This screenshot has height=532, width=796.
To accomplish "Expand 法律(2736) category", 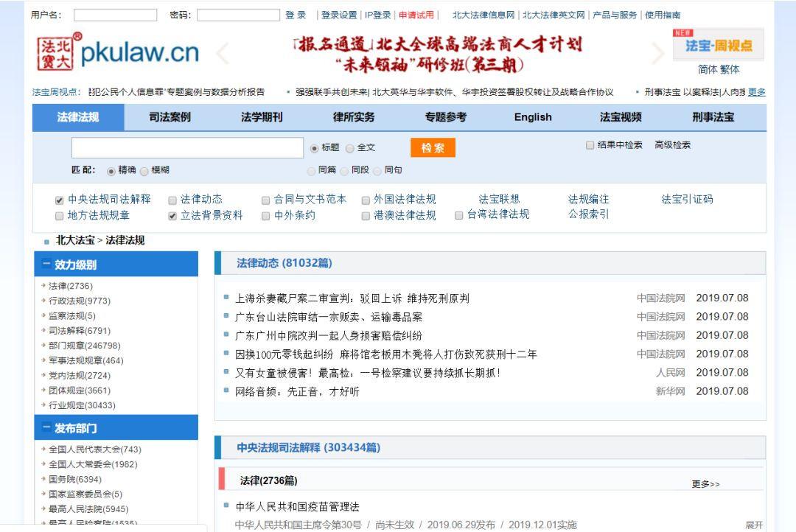I will coord(71,287).
